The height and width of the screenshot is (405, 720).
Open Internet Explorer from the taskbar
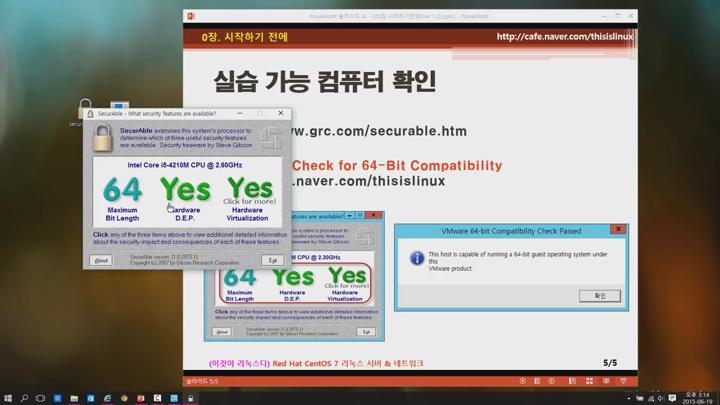107,398
